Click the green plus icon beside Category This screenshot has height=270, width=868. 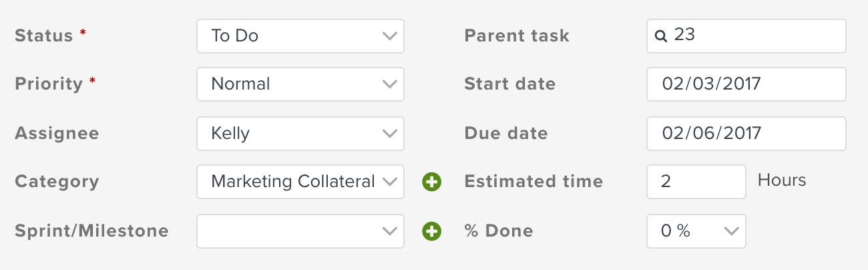(432, 182)
